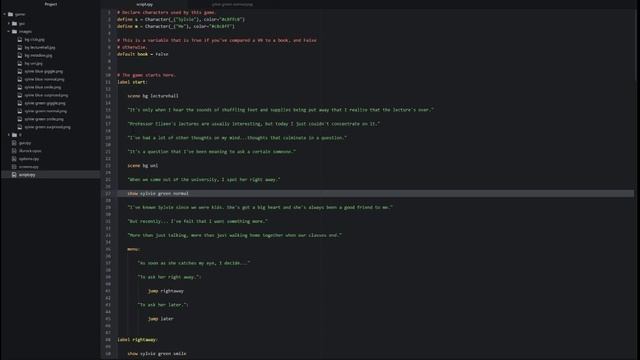Viewport: 640px width, 360px height.
Task: Click the 'label rightaway:' line
Action: point(137,340)
